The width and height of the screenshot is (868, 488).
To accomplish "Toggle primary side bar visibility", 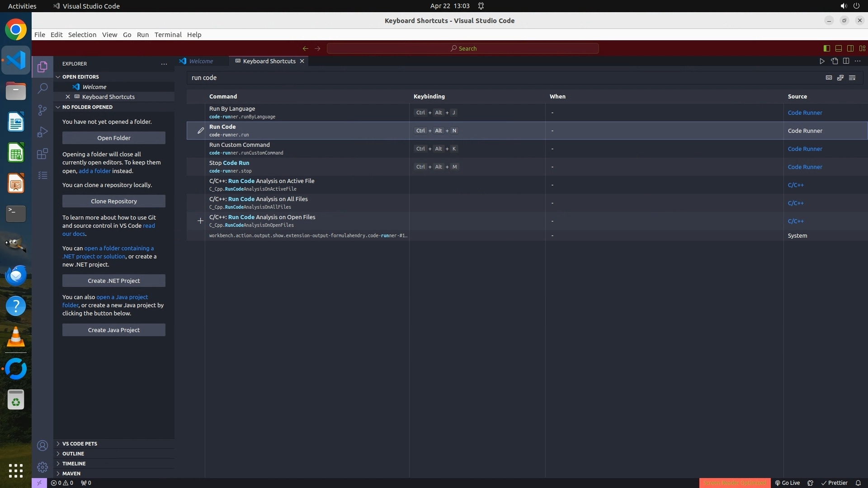I will (826, 48).
